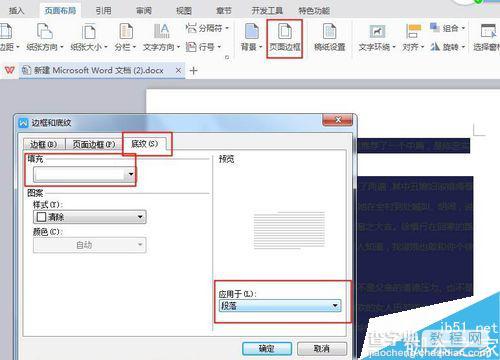The image size is (500, 360).
Task: Open the 纸张大小 paper size icon
Action: (89, 32)
